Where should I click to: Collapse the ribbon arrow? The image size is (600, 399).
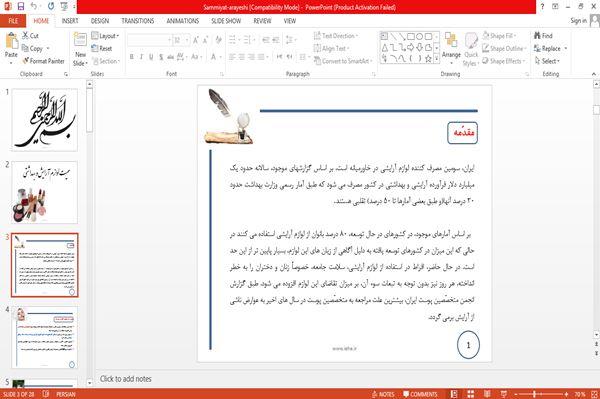[x=594, y=74]
